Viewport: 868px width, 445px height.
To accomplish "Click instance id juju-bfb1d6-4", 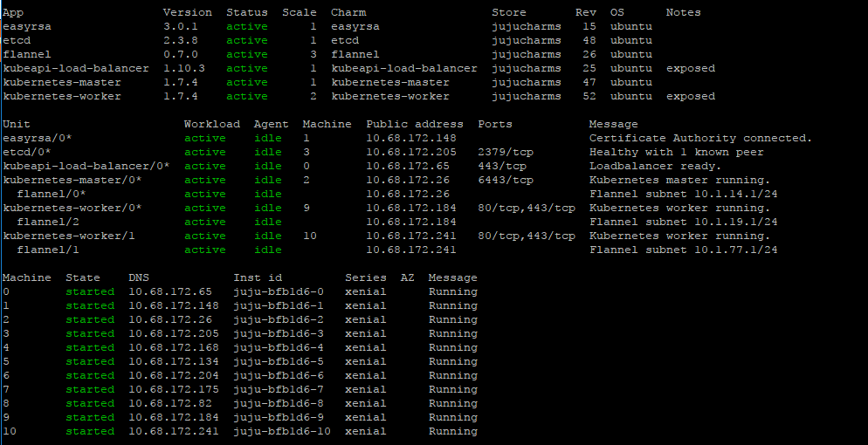I will coord(279,347).
